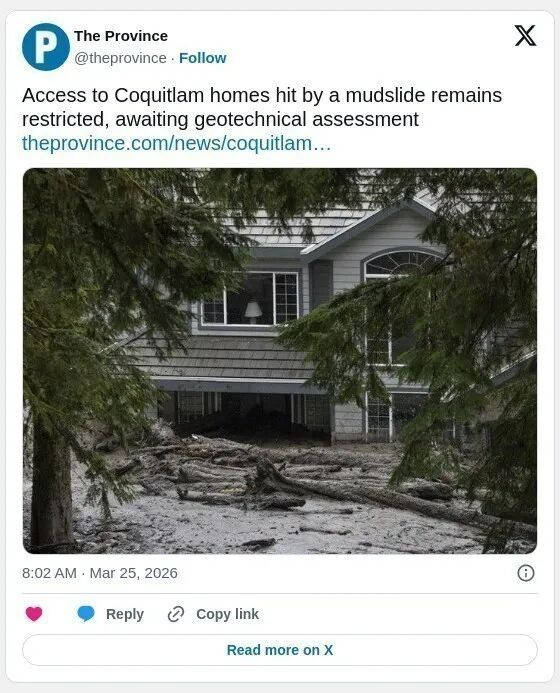The width and height of the screenshot is (560, 693).
Task: Open The Province profile avatar
Action: pos(46,47)
